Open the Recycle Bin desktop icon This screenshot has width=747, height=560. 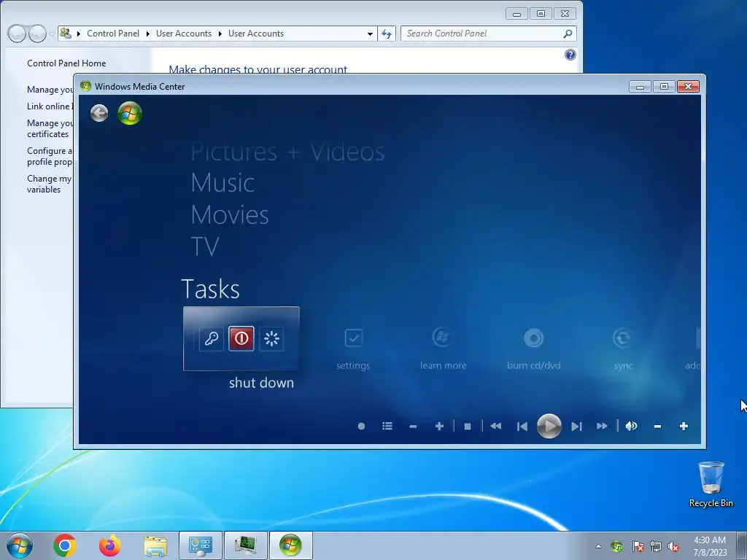(711, 484)
